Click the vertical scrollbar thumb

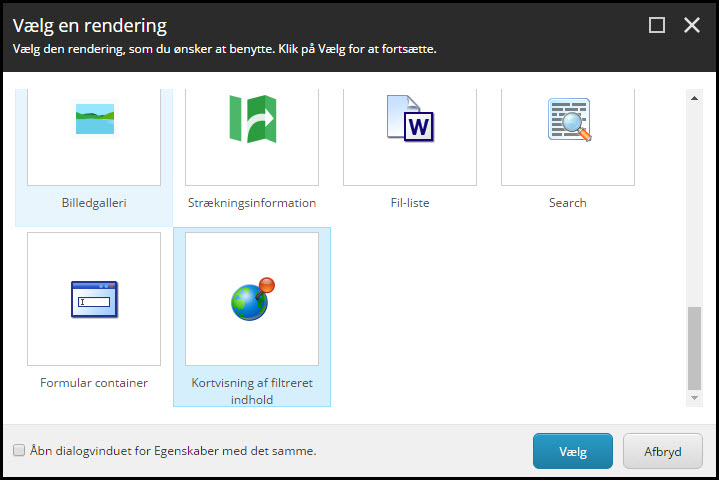[695, 347]
